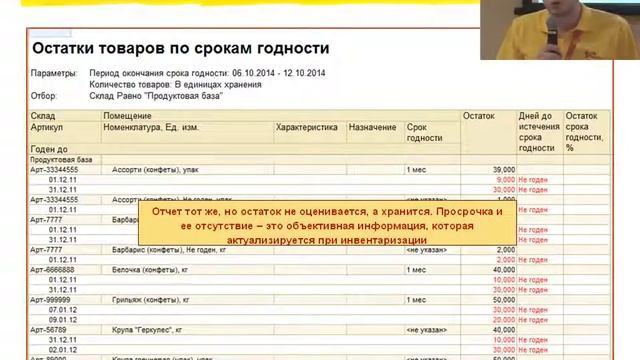Image resolution: width=640 pixels, height=360 pixels.
Task: Select "50,000" in the Грильяж row
Action: [x=504, y=300]
